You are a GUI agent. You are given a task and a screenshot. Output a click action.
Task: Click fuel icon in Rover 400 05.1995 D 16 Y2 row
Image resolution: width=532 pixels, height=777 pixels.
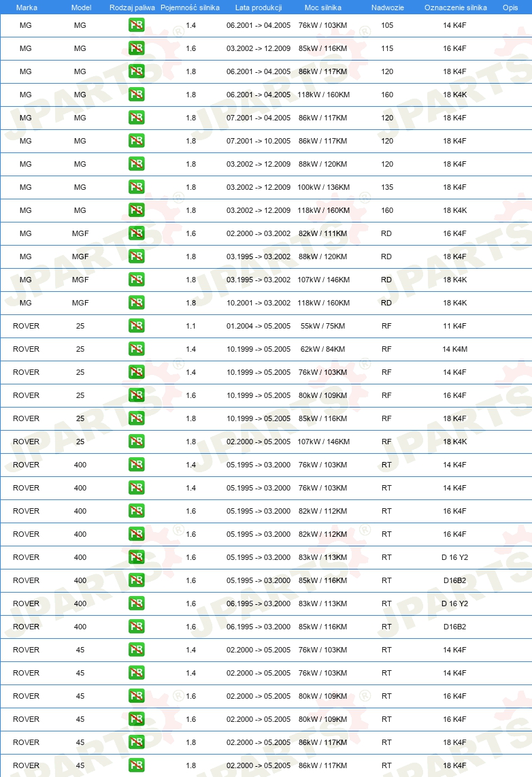coord(136,557)
